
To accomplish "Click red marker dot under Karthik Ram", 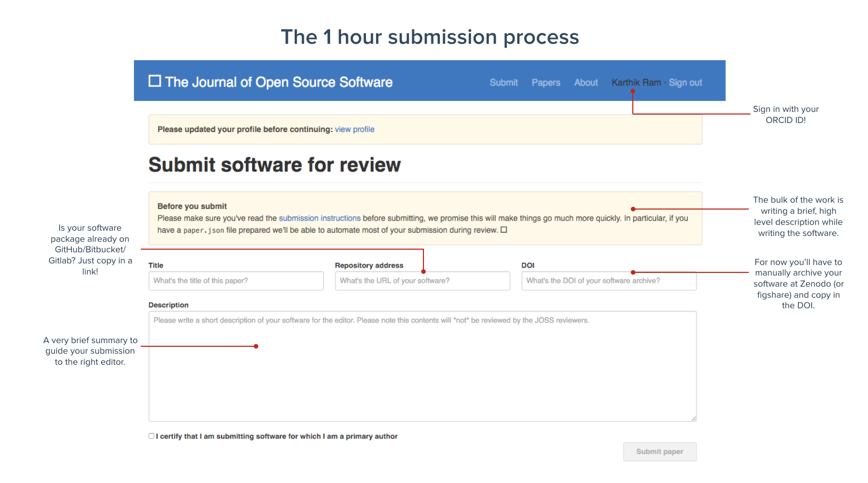I will 633,91.
